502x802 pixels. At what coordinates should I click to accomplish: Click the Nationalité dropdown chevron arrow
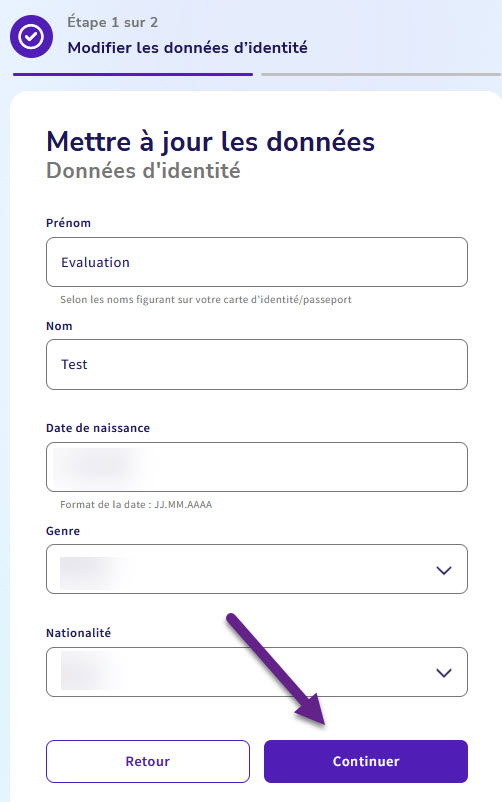443,673
